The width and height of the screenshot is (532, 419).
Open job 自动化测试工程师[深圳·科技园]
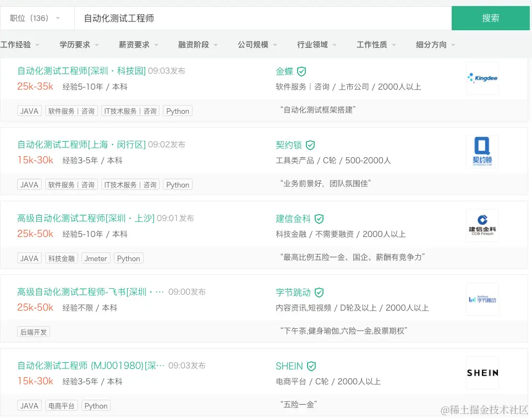pyautogui.click(x=81, y=71)
